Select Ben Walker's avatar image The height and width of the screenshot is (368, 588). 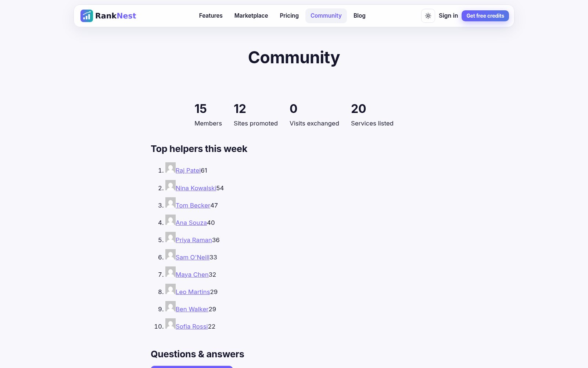point(171,306)
